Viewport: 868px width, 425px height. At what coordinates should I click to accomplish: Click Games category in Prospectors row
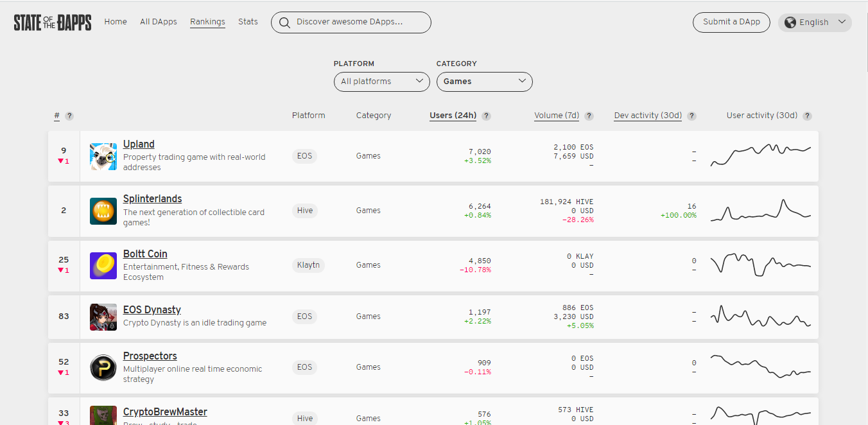[369, 367]
